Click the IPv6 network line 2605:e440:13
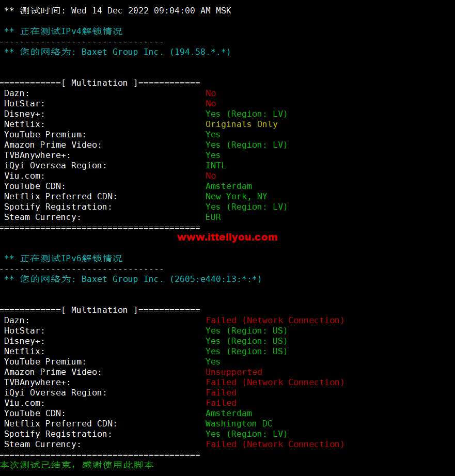The height and width of the screenshot is (476, 455). point(133,279)
